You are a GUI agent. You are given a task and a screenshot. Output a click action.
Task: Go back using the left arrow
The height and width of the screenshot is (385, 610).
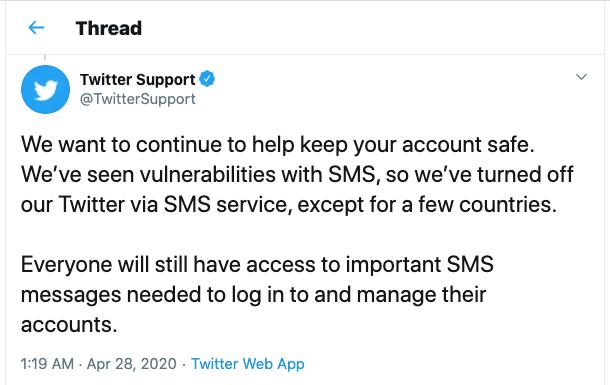[x=36, y=28]
